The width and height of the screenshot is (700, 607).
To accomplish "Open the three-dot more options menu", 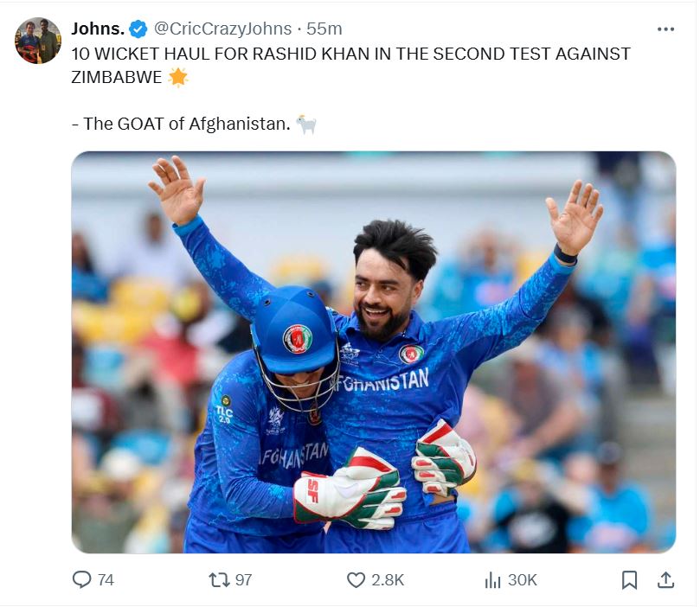I will [x=665, y=29].
